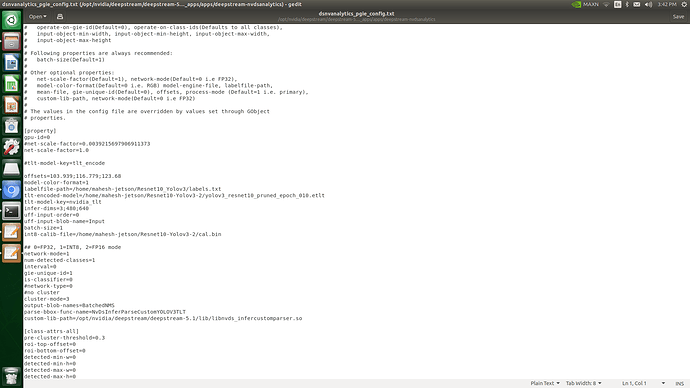690x388 pixels.
Task: Click the Ln 1, Col 1 status entry
Action: (634, 383)
